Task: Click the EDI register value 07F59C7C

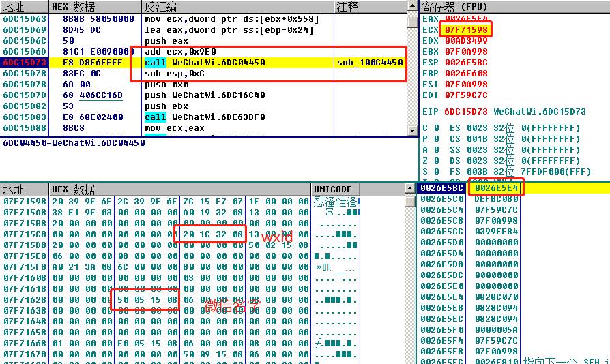Action: pos(466,95)
